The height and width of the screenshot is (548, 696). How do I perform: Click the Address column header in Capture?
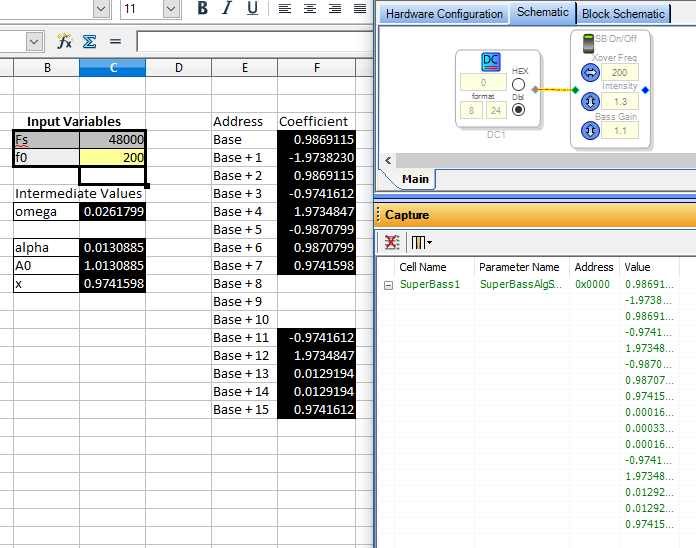coord(594,267)
